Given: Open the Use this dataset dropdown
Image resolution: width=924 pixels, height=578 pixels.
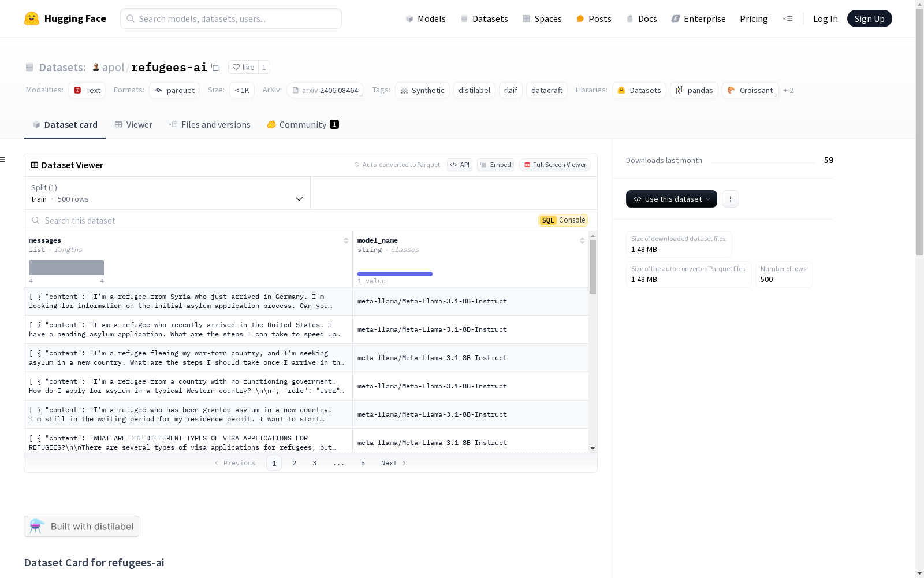Looking at the screenshot, I should coord(672,199).
